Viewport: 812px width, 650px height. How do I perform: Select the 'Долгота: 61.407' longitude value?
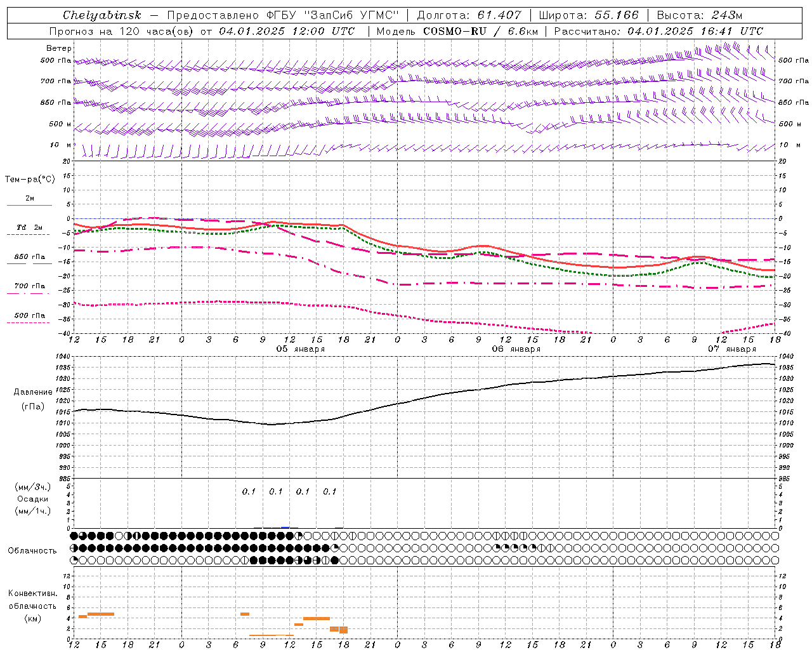pos(469,15)
